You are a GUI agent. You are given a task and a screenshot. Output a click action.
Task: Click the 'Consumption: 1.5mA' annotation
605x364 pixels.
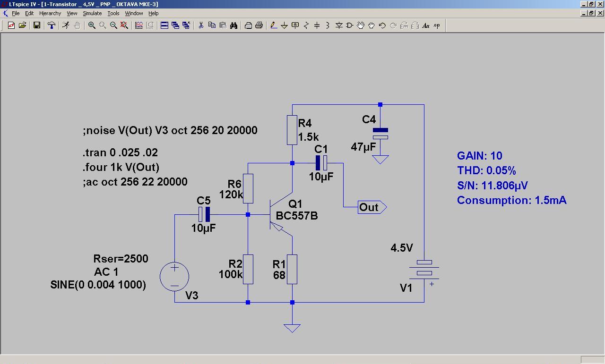click(512, 200)
